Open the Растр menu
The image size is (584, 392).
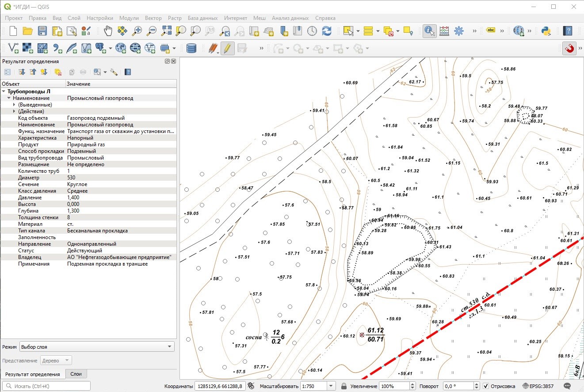[x=175, y=18]
